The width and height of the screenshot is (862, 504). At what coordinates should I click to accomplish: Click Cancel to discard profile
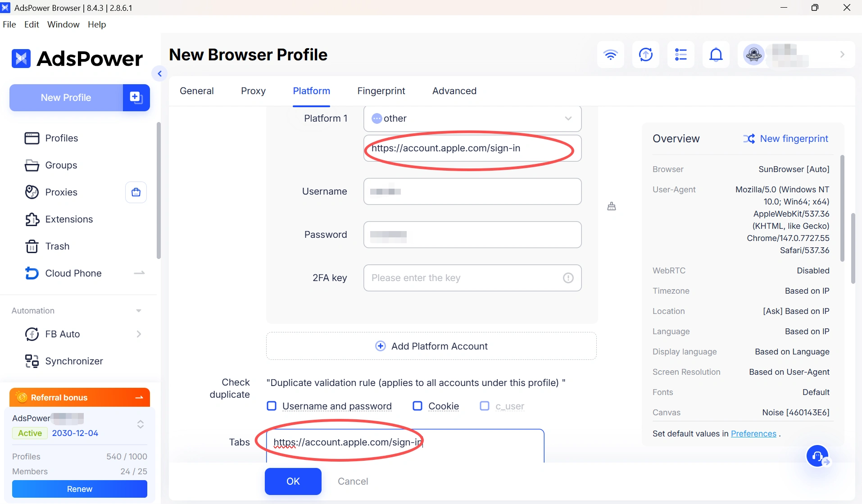click(353, 481)
